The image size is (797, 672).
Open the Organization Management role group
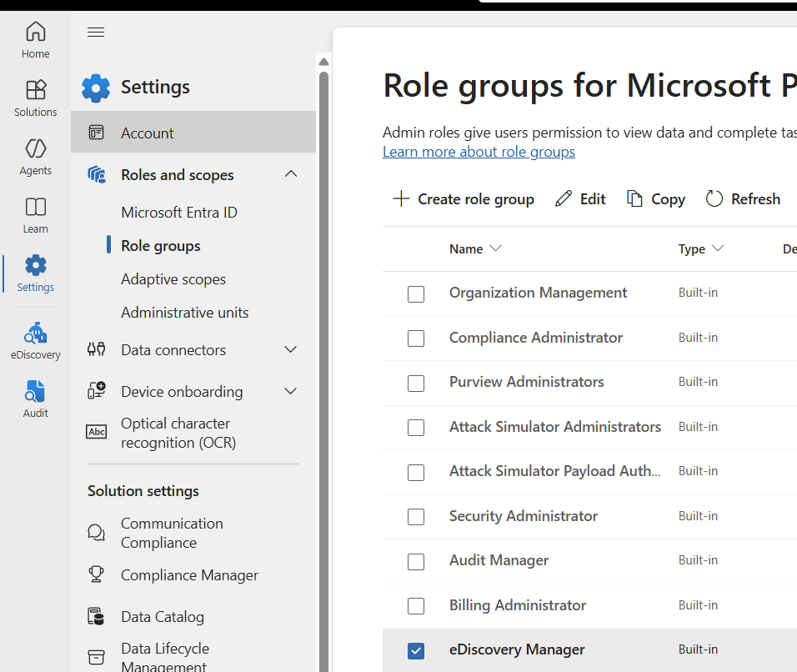(539, 293)
